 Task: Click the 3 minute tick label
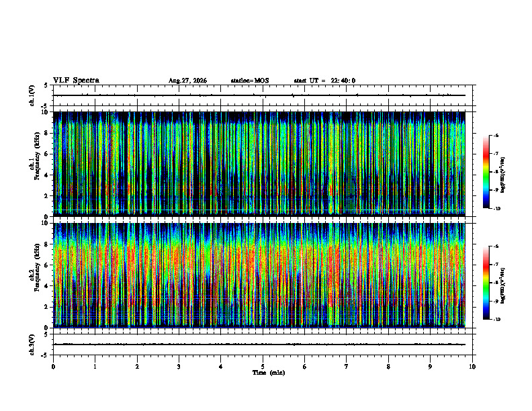[179, 367]
